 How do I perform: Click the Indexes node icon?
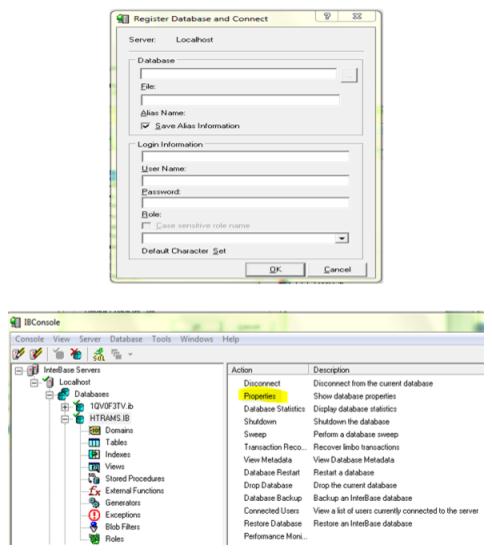coord(94,454)
